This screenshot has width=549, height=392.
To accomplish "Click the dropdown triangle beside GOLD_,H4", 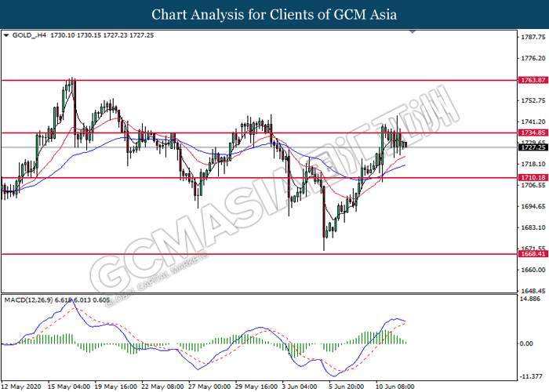I will click(x=6, y=35).
